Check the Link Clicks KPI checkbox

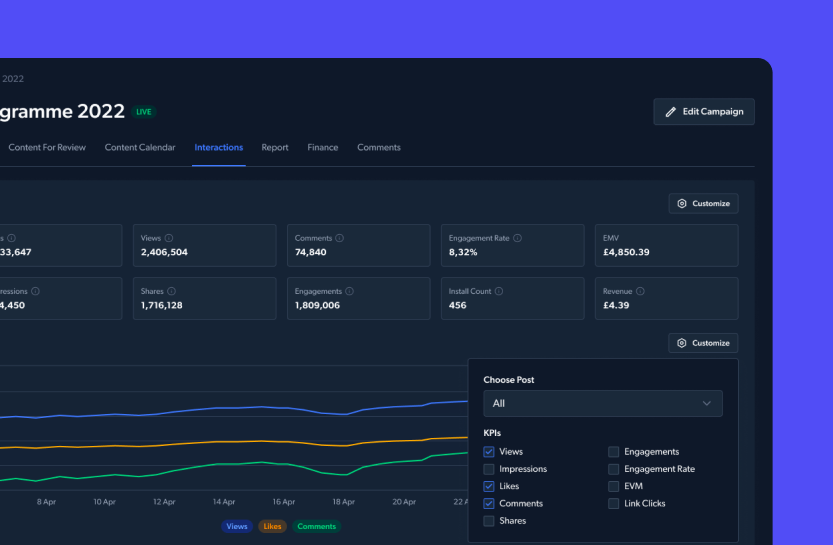(614, 504)
